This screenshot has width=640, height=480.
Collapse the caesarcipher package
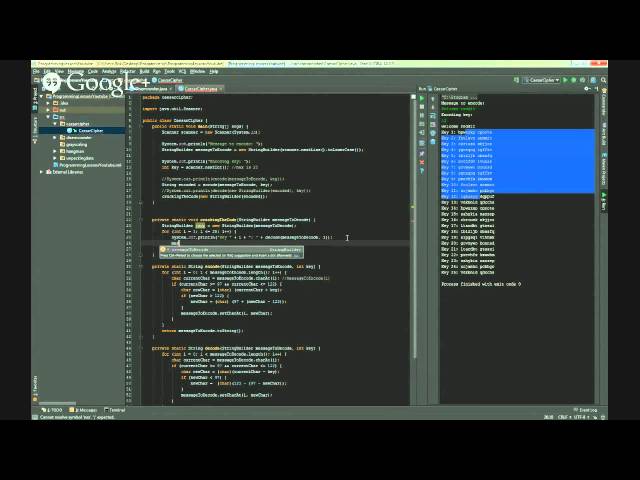55,124
